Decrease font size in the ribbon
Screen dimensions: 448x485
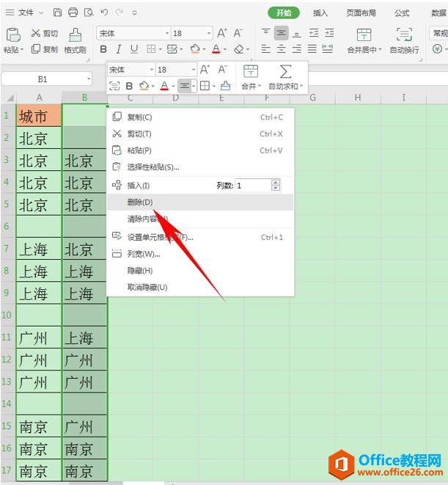(238, 33)
